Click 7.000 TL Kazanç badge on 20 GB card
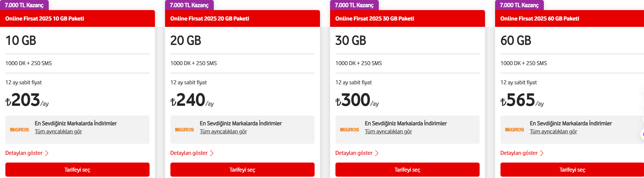 tap(189, 5)
